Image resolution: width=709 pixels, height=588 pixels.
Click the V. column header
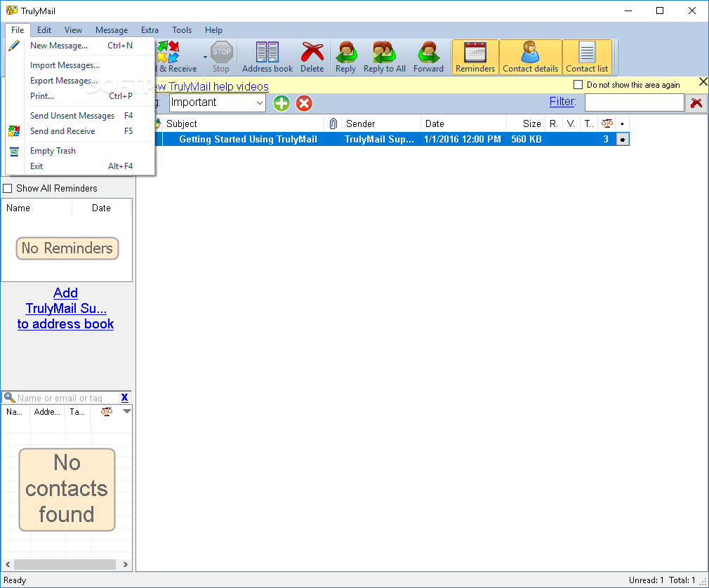[x=571, y=123]
